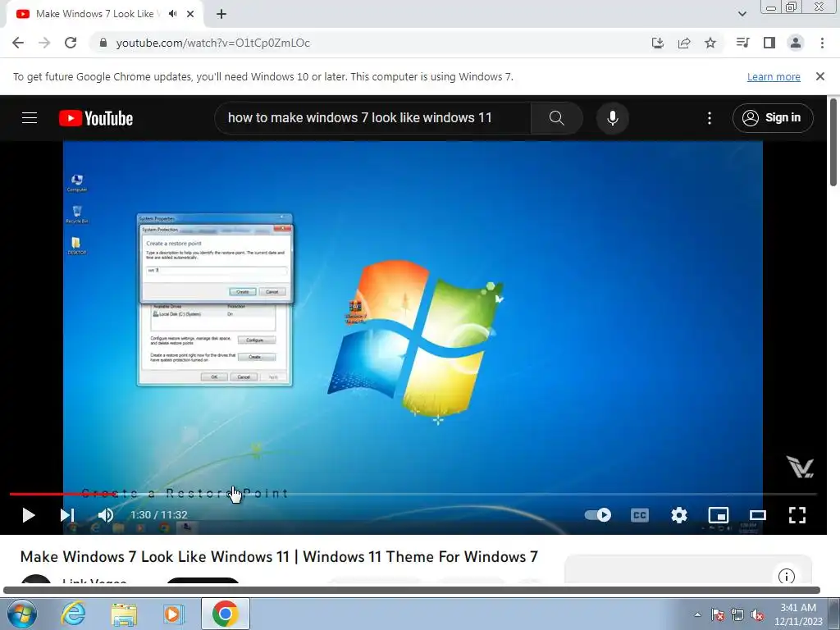Open the tab search chevron

[x=742, y=14]
